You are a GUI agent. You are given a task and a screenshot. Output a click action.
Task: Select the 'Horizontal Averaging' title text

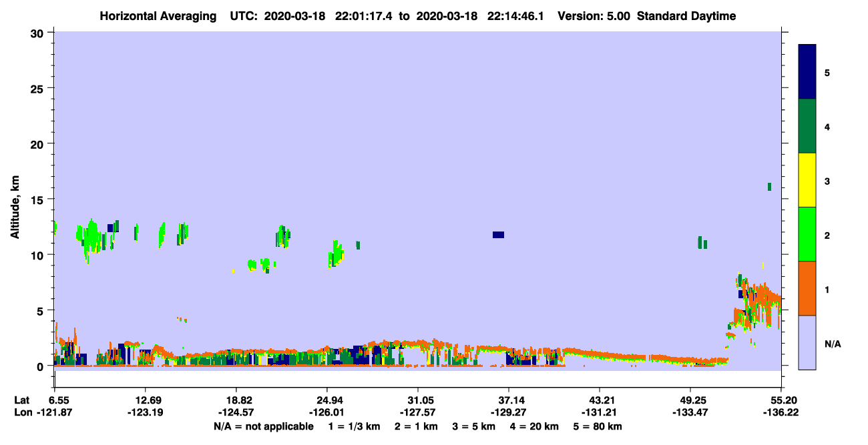(158, 16)
